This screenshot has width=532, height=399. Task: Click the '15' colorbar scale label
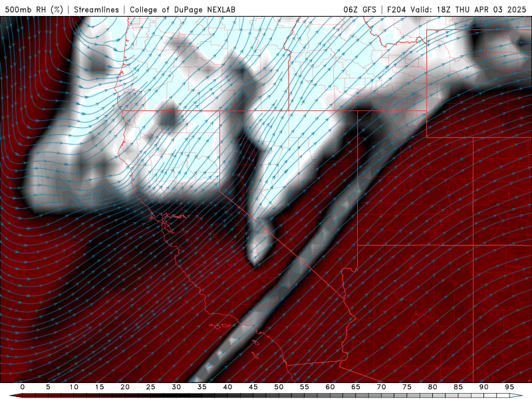pos(99,387)
